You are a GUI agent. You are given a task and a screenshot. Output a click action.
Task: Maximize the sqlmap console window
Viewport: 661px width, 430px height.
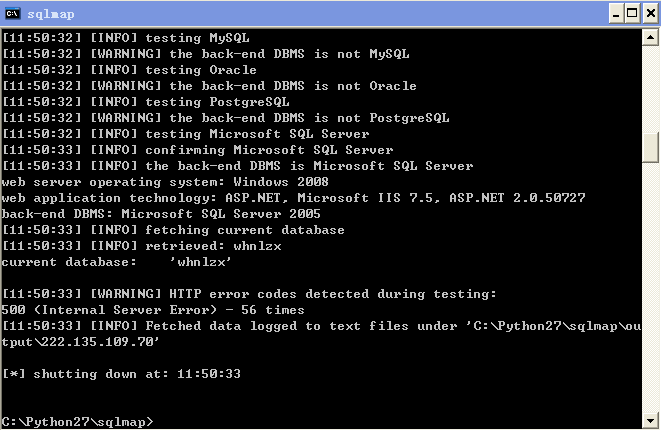(632, 14)
